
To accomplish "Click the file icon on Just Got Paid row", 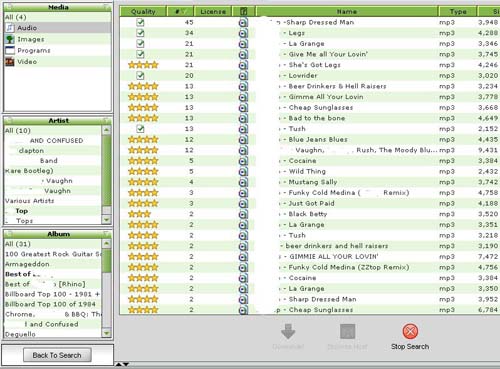I will pyautogui.click(x=243, y=204).
